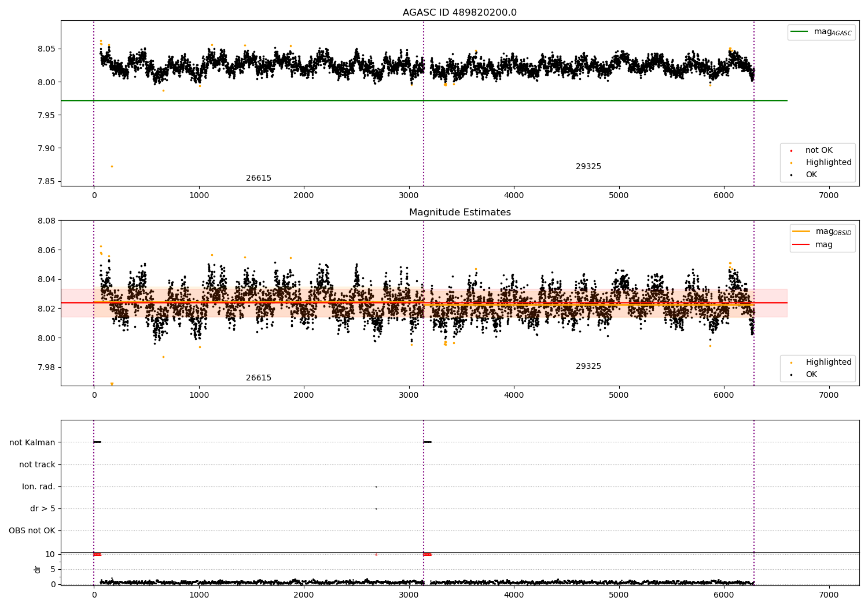Click the 8.05 y-tick label in top plot
Viewport: 868px width, 608px height.
[47, 49]
